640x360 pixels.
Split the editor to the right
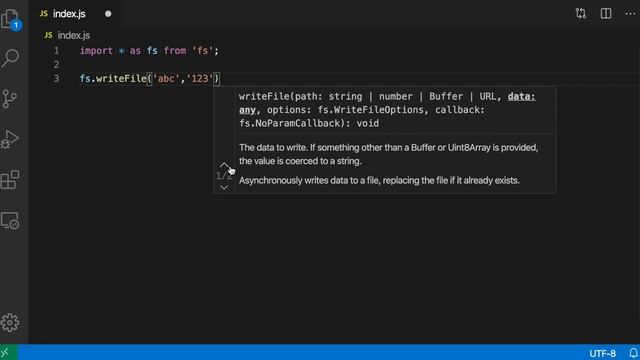[x=606, y=13]
